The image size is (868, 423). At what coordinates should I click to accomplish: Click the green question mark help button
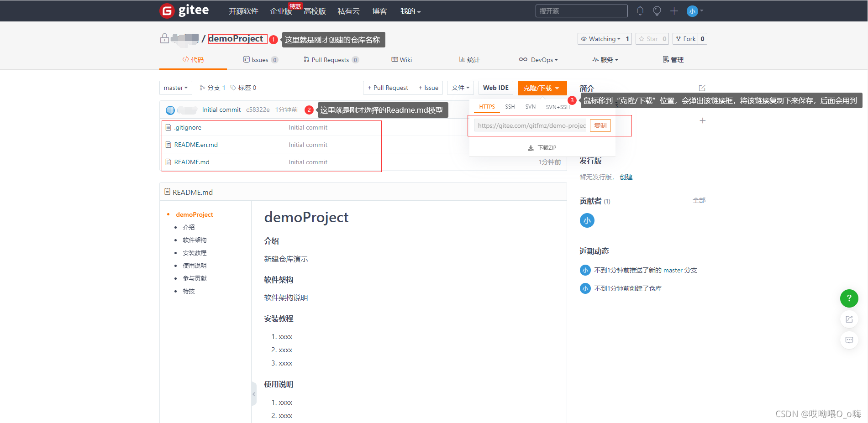tap(849, 298)
